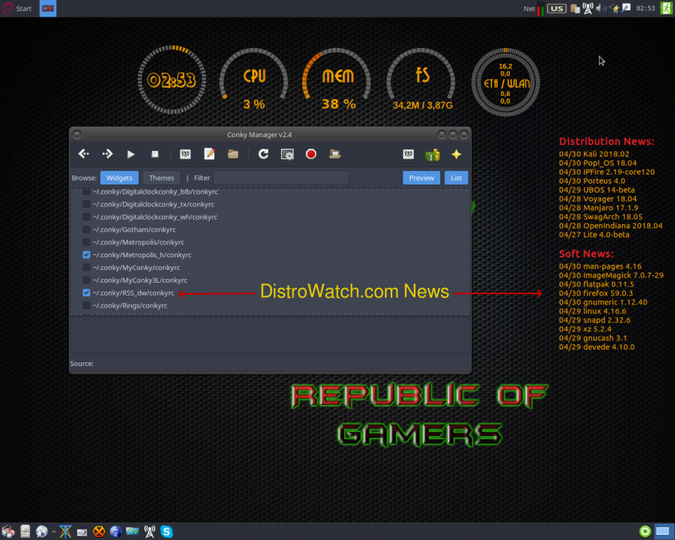Select ~/.conky/MyConky3L/conkyrc row text
Viewport: 675px width, 540px height.
tap(140, 280)
